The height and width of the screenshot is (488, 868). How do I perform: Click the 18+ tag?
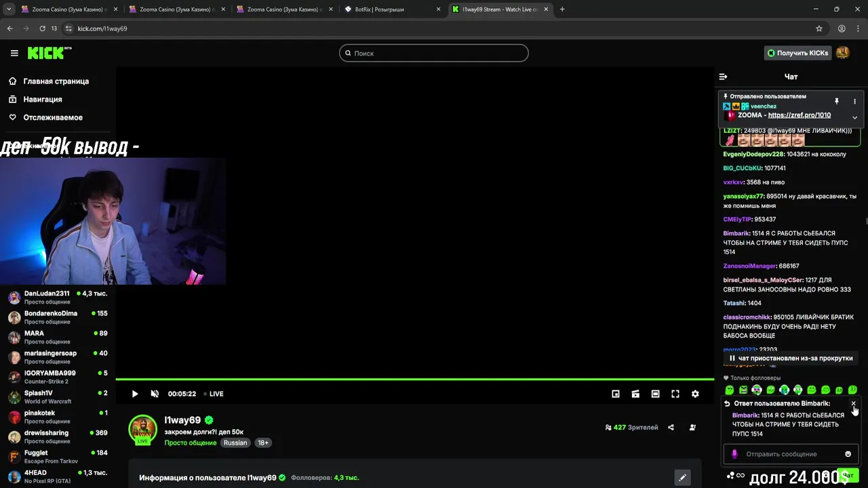tap(263, 443)
